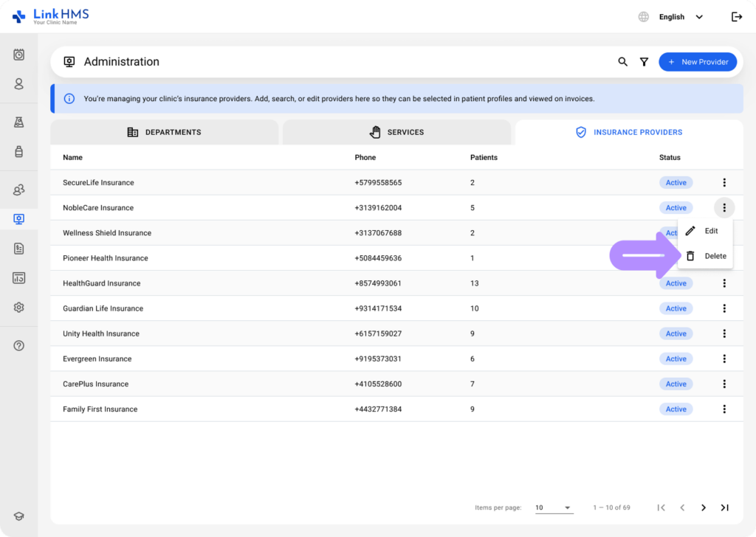Screen dimensions: 756x537
Task: Click the search magnifier icon
Action: click(623, 62)
